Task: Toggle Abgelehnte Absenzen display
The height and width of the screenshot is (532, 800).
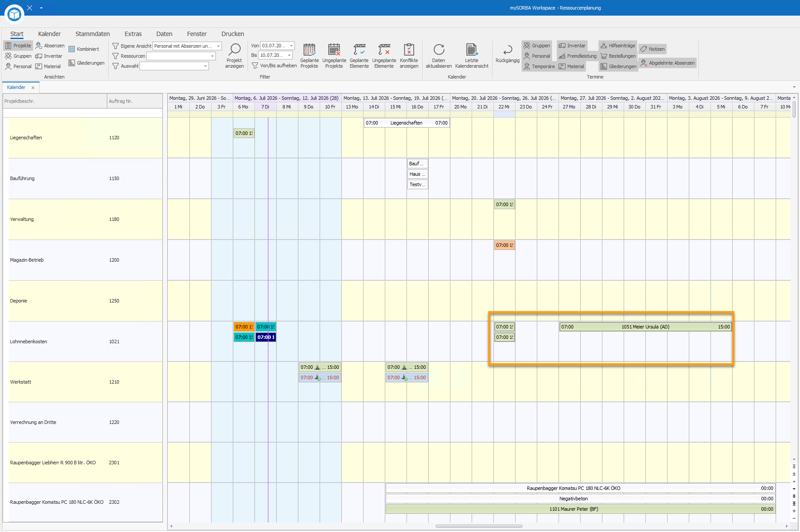Action: (x=668, y=63)
